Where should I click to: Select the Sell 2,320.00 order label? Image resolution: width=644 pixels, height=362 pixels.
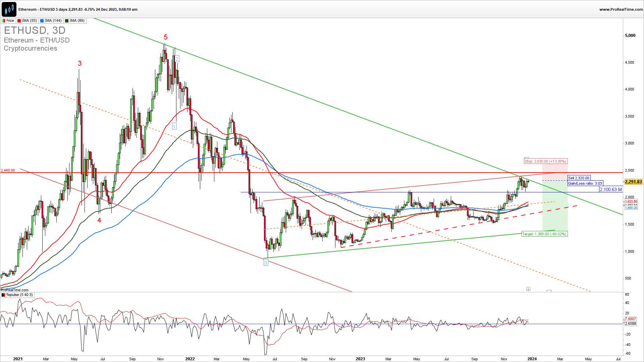(x=579, y=178)
